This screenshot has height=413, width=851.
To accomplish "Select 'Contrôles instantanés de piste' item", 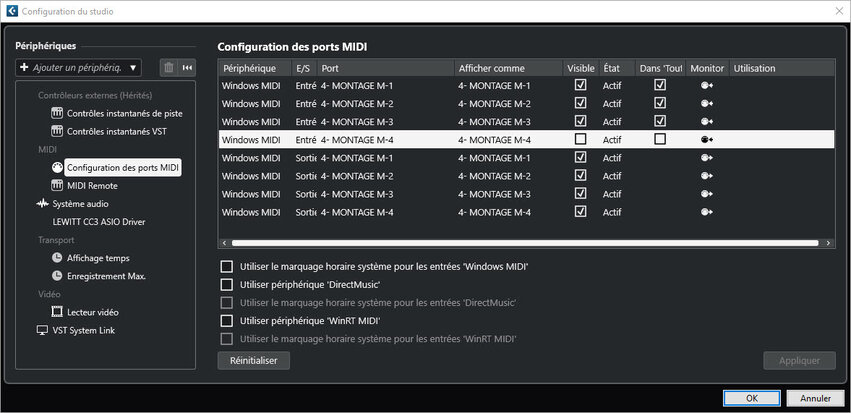I will point(123,113).
